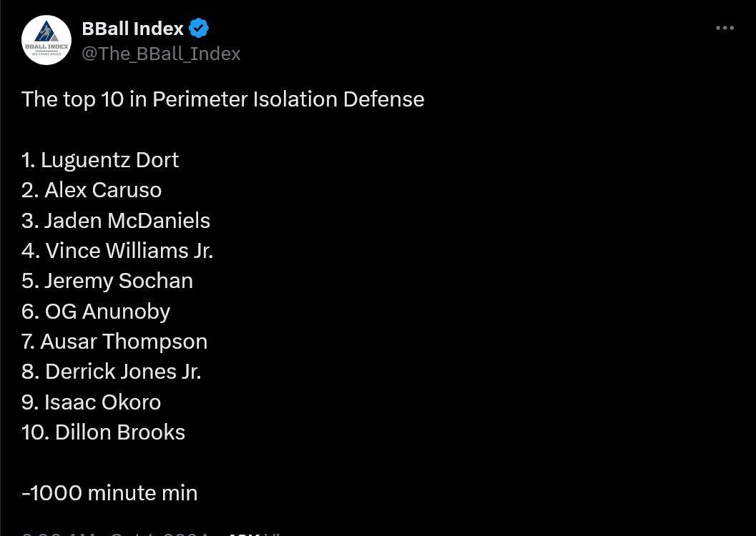Click the bold view count at bottom
756x536 pixels.
point(244,533)
